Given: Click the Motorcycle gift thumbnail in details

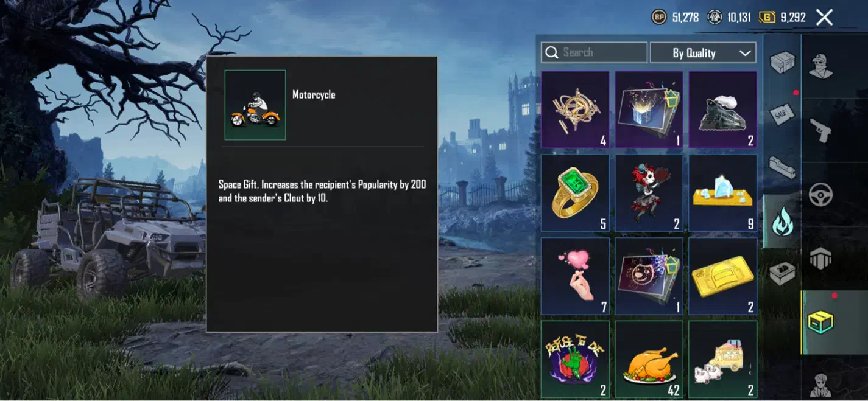Looking at the screenshot, I should point(255,105).
